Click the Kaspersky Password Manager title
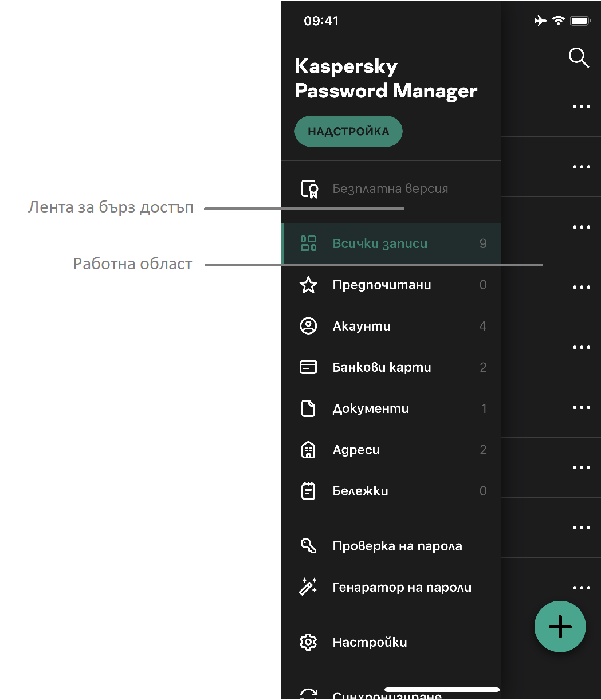This screenshot has width=601, height=700. 386,78
